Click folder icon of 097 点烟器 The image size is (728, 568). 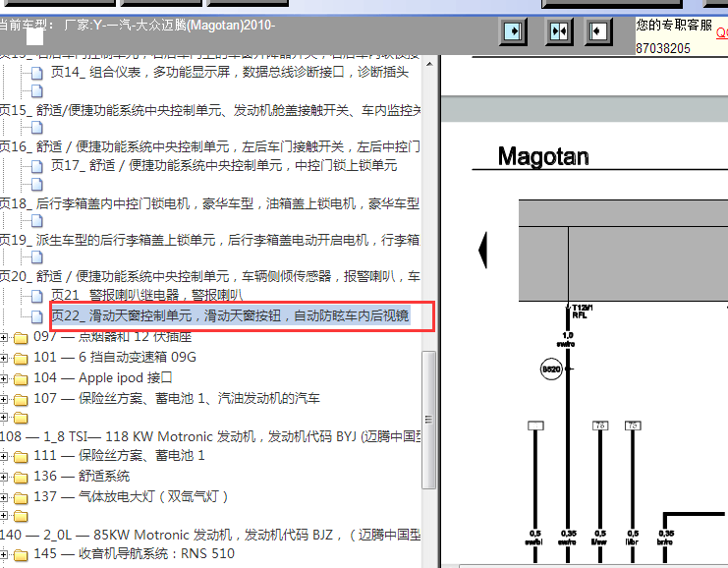pyautogui.click(x=21, y=338)
